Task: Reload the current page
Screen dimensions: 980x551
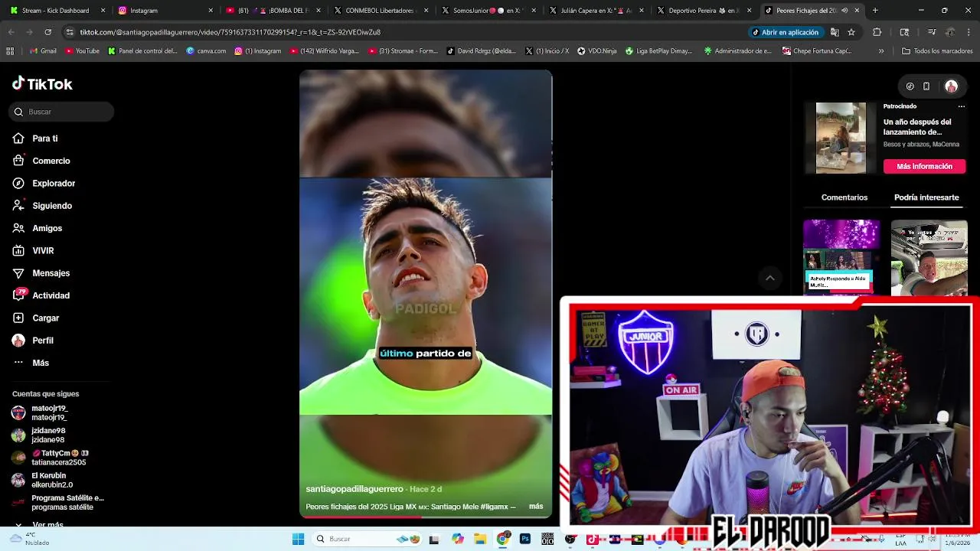Action: tap(47, 32)
